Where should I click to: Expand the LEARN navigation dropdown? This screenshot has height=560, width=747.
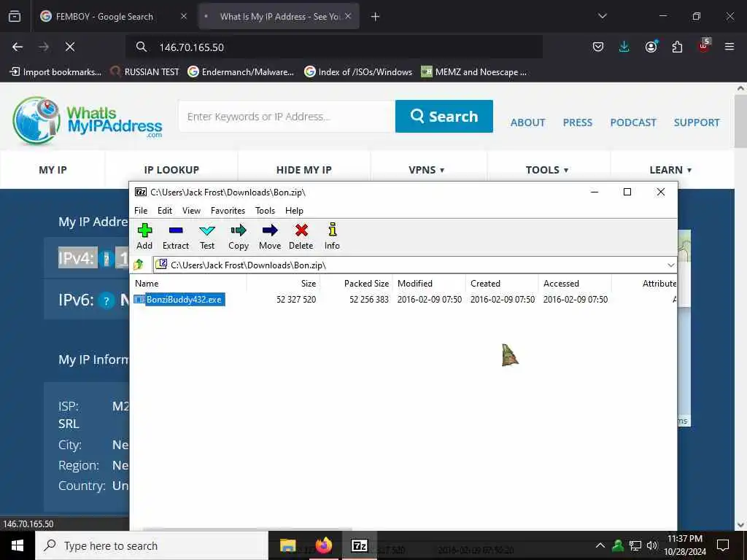pyautogui.click(x=670, y=170)
